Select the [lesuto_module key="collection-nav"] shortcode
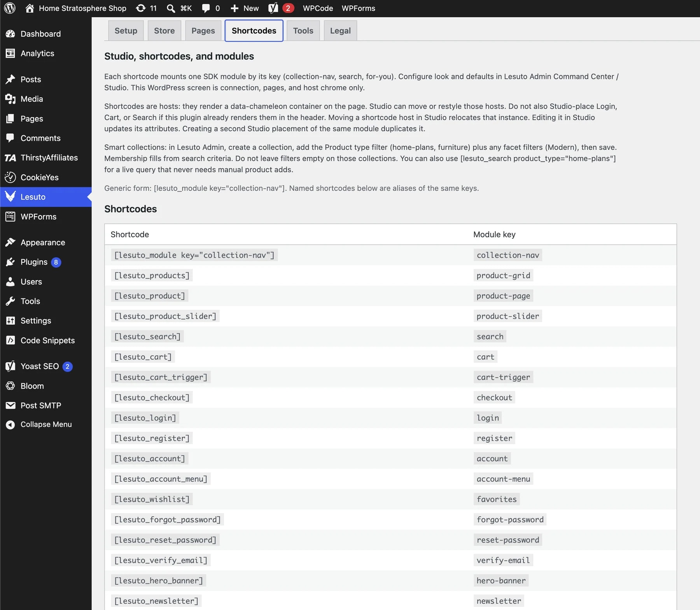This screenshot has height=610, width=700. tap(194, 255)
